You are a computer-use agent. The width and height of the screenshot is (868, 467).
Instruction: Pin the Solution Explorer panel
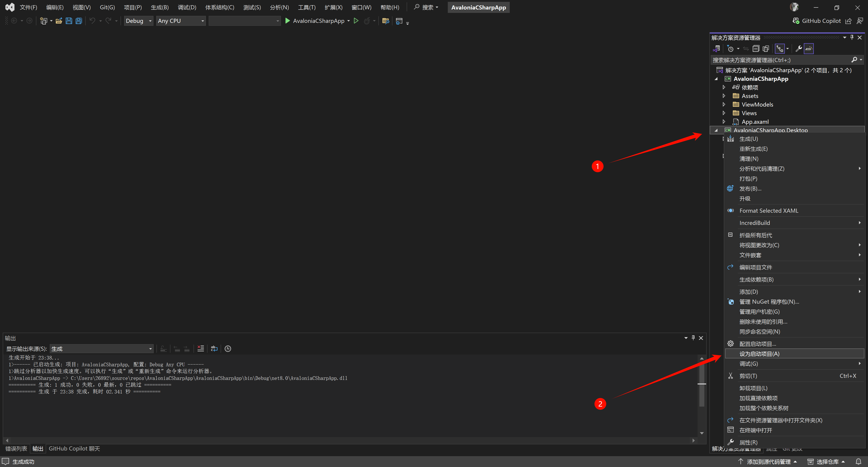[852, 37]
